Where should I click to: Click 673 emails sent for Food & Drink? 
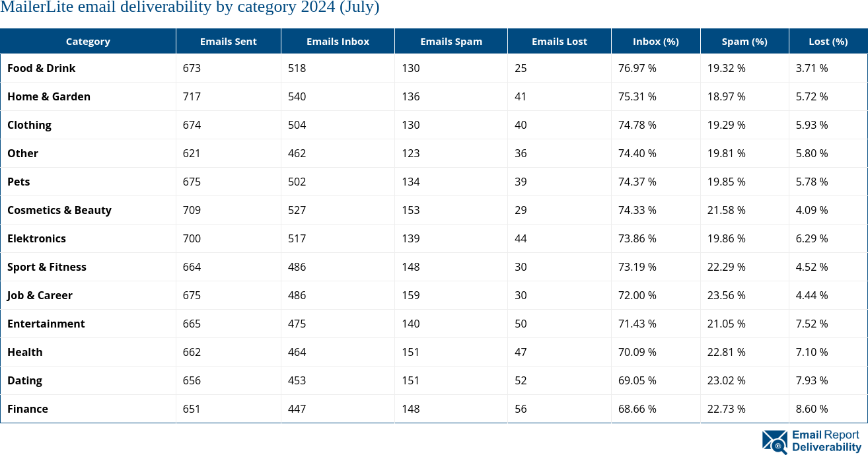(192, 68)
